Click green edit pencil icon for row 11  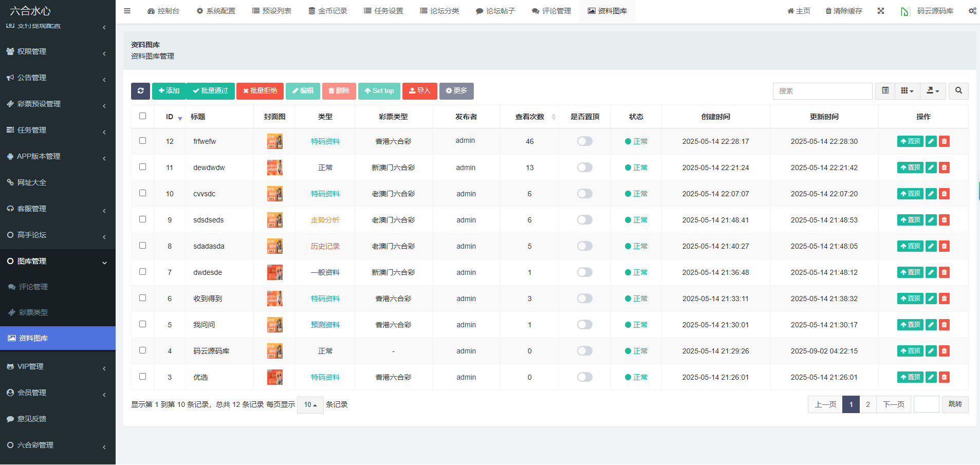click(x=931, y=168)
